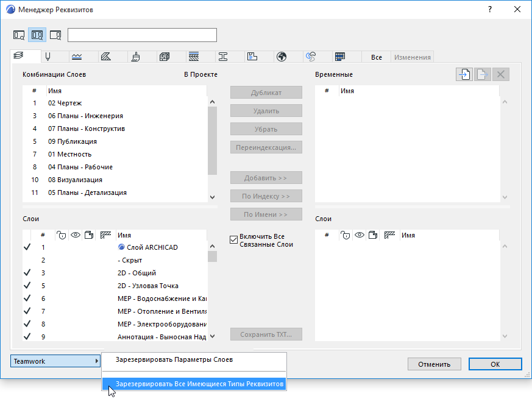The image size is (532, 399).
Task: Select the third search mode icon
Action: pos(55,35)
